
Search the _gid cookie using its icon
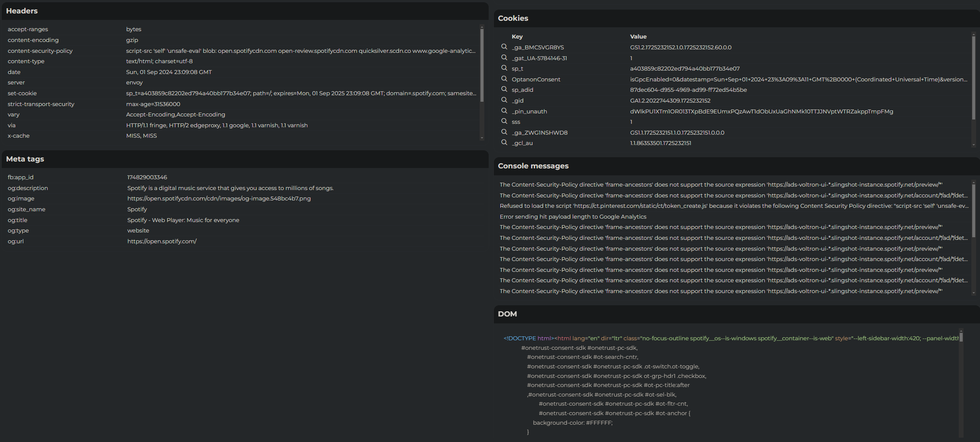pyautogui.click(x=504, y=100)
